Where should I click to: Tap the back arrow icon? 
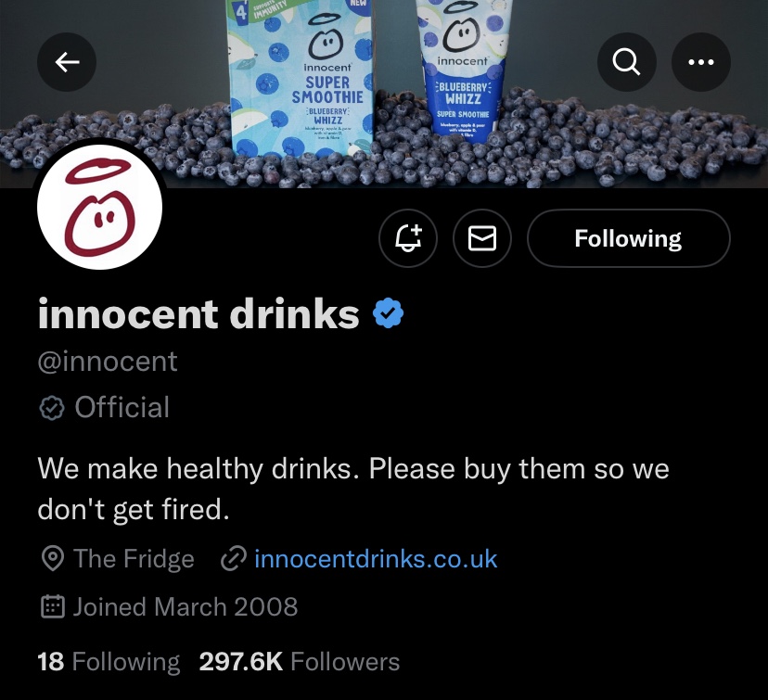click(67, 61)
